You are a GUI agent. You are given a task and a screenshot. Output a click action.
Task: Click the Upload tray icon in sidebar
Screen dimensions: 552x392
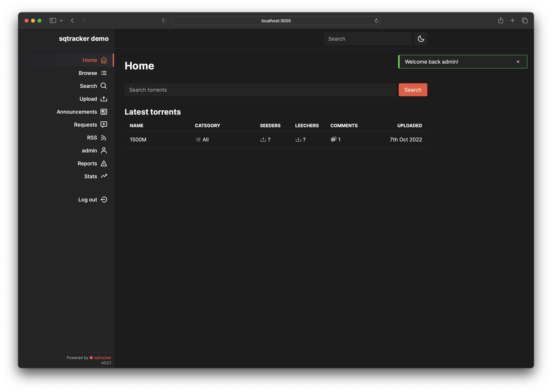[104, 99]
